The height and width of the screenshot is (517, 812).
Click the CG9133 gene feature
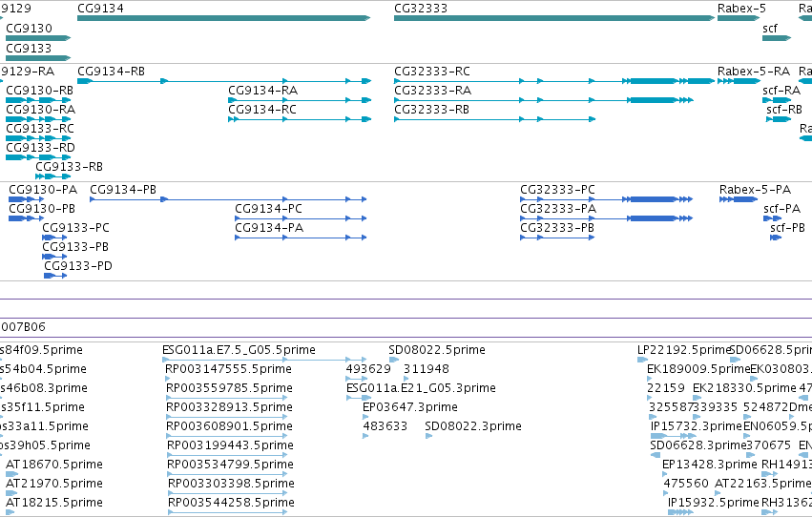(38, 58)
